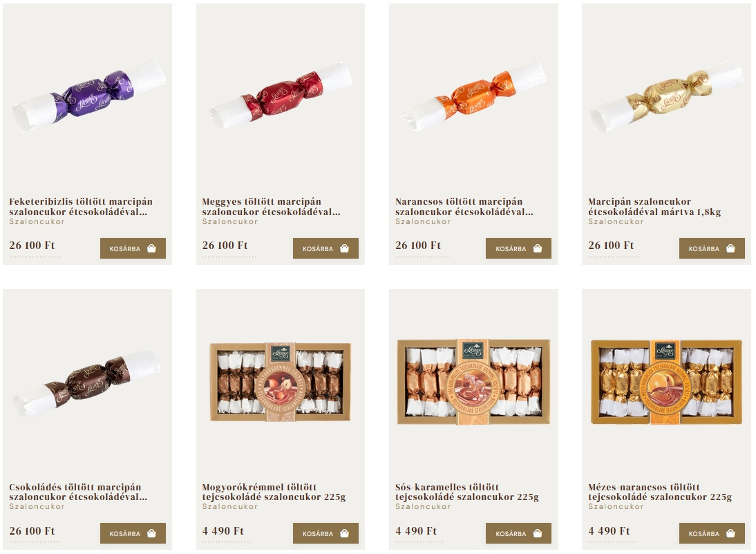Click basket icon for Csokoládés marcipán szaloncukor

click(151, 534)
